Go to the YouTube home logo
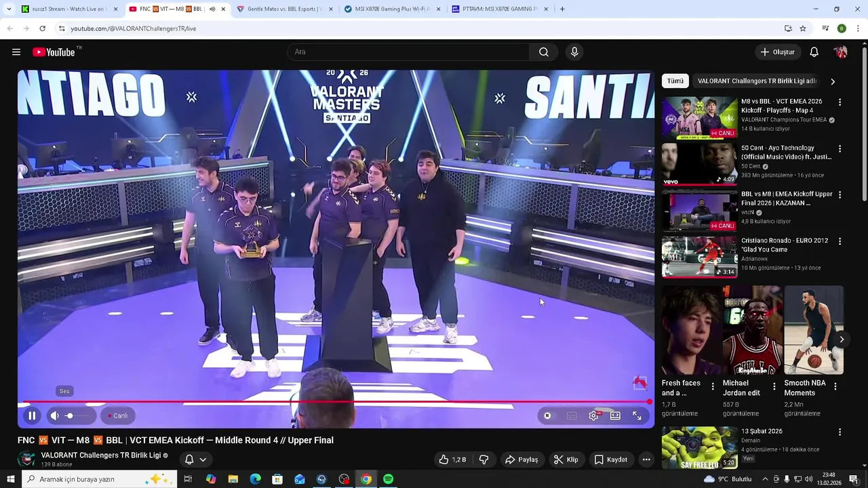Image resolution: width=868 pixels, height=488 pixels. 54,52
